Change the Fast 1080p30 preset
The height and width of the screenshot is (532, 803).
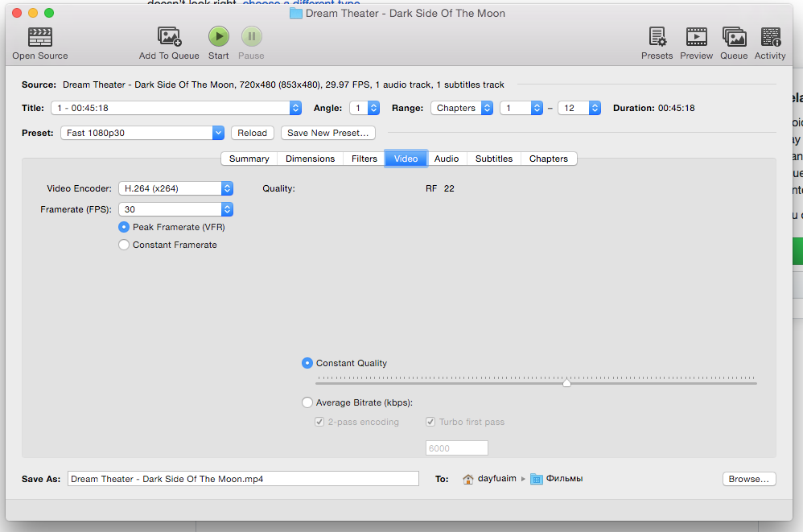pos(142,132)
